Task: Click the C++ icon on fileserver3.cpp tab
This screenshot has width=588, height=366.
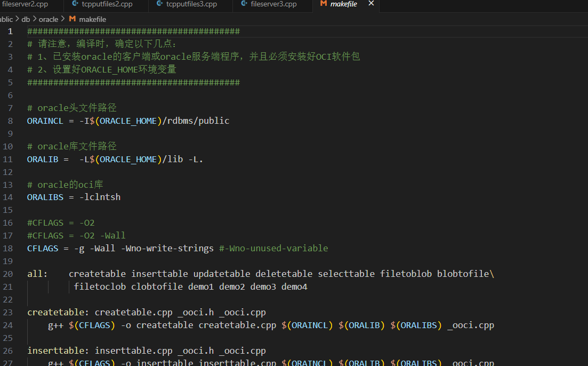Action: tap(244, 4)
